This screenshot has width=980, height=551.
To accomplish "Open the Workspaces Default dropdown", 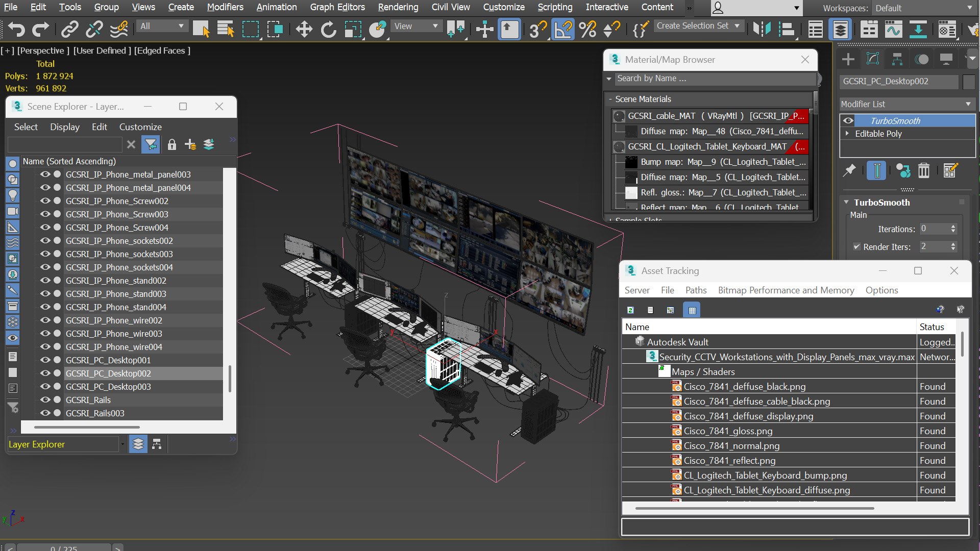I will [x=923, y=8].
